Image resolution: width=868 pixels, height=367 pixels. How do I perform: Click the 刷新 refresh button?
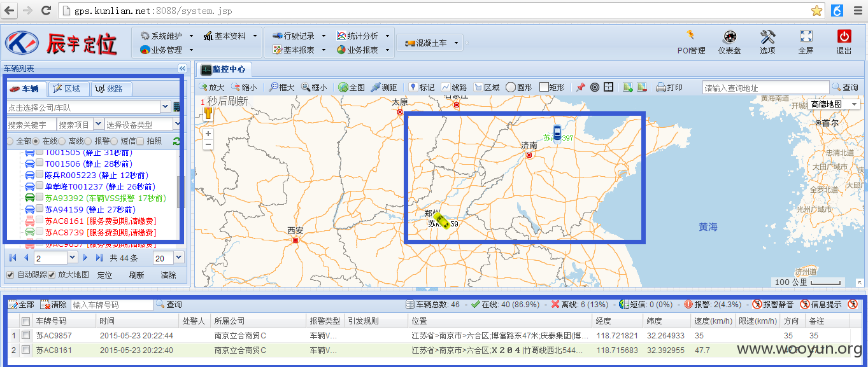pyautogui.click(x=136, y=275)
